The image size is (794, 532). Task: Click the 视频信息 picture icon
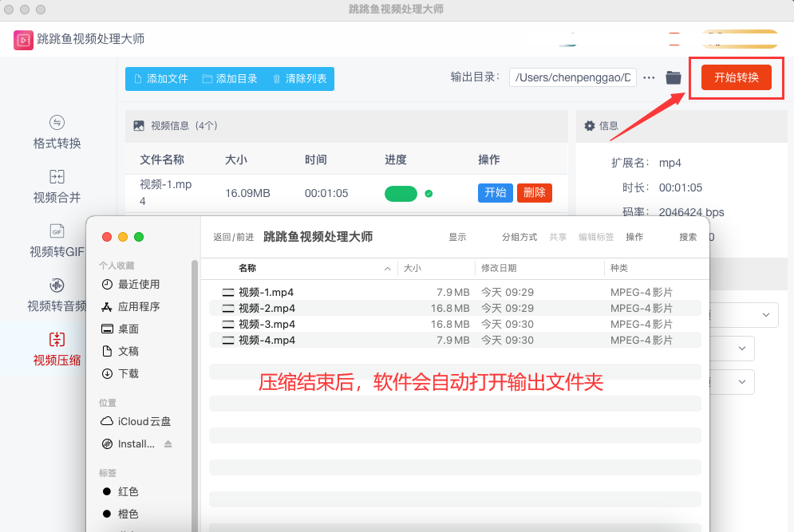(139, 125)
